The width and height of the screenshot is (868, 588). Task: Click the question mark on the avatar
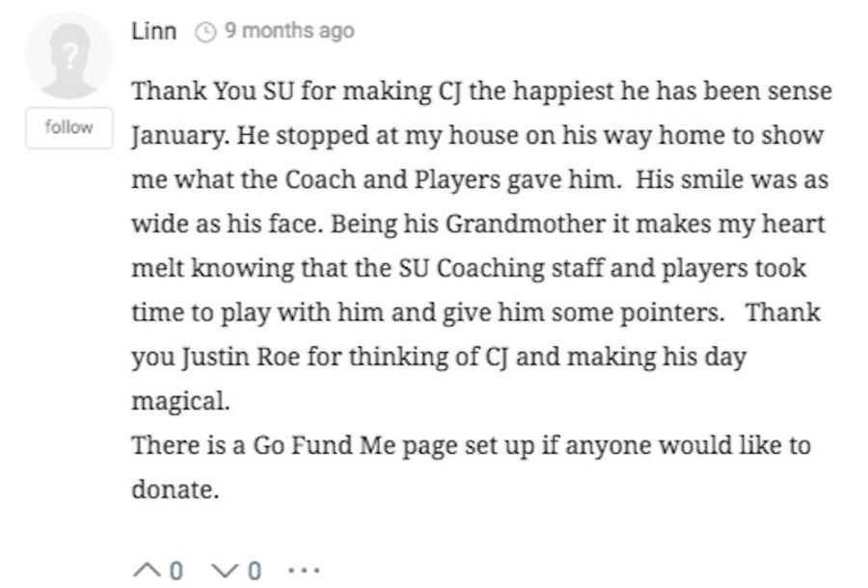68,56
